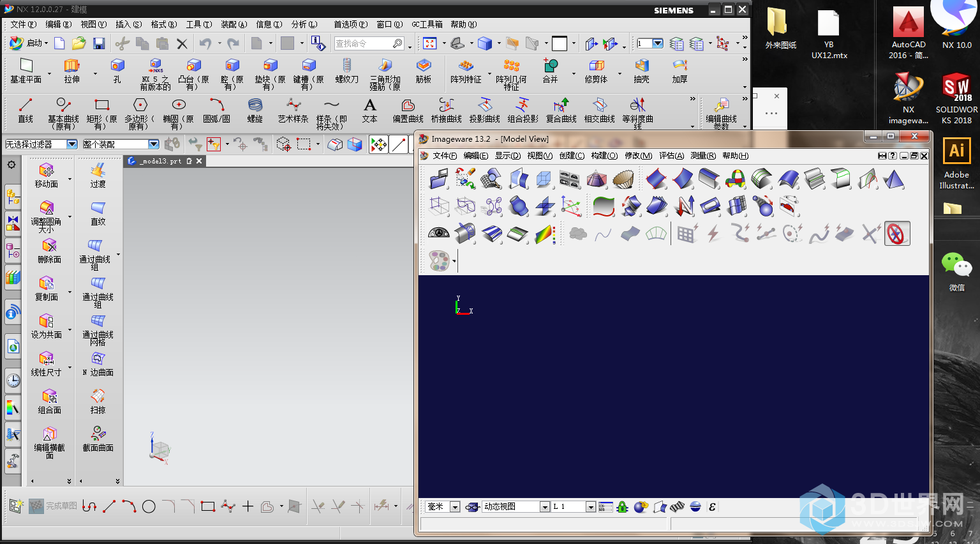
Task: Click the gauge dial icon in Imageware
Action: tap(439, 234)
